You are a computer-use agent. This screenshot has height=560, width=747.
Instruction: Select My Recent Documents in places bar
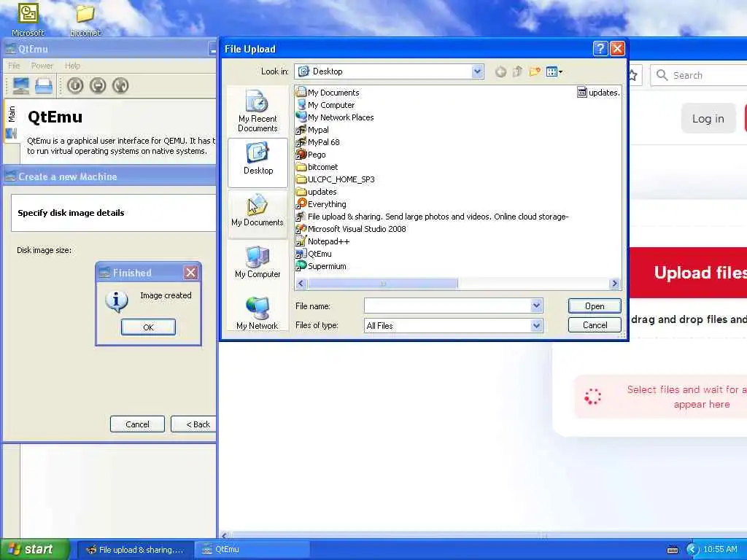(258, 111)
